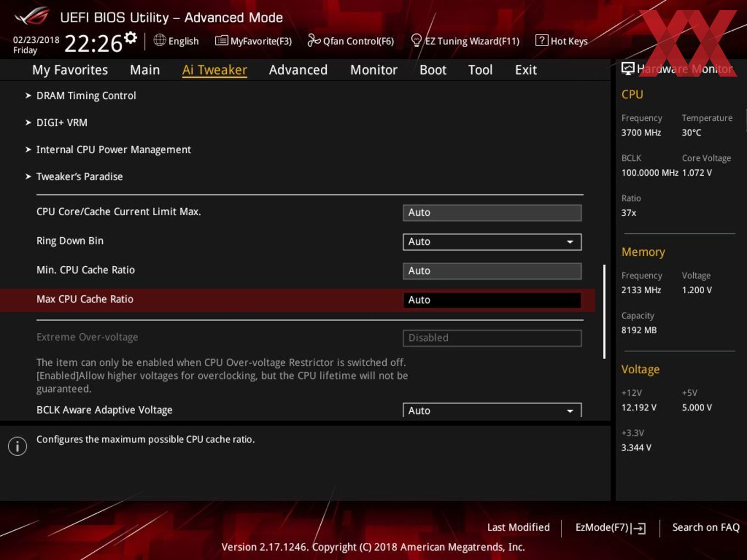The height and width of the screenshot is (560, 747).
Task: Click BCLK value 100.0000 MHz
Action: coord(650,172)
